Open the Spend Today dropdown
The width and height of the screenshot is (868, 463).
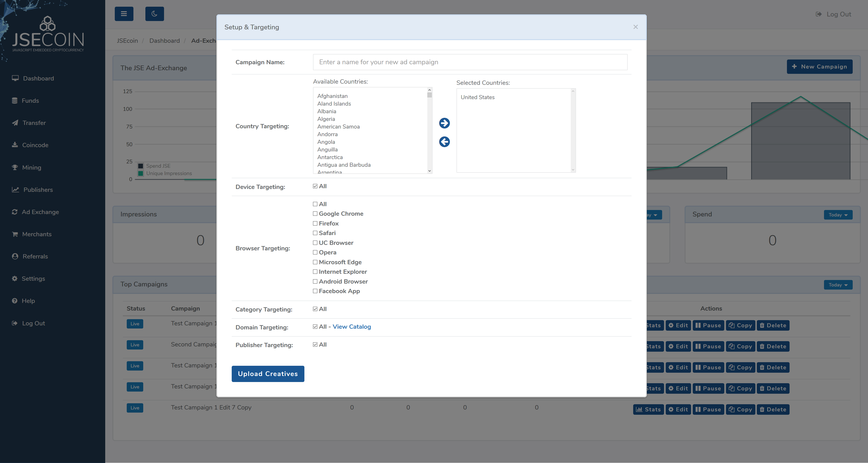click(x=838, y=215)
